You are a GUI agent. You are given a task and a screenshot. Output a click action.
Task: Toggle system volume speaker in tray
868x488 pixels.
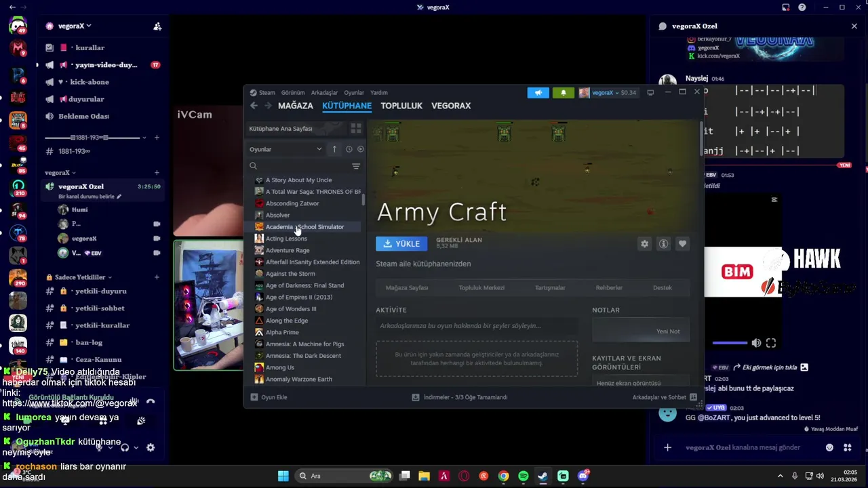pos(821,476)
